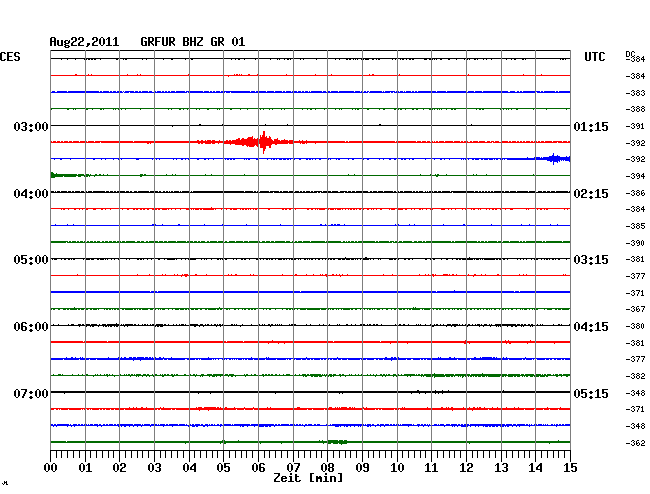Click the 10 minute axis tick label
Viewport: 650px width, 494px height.
pos(397,468)
